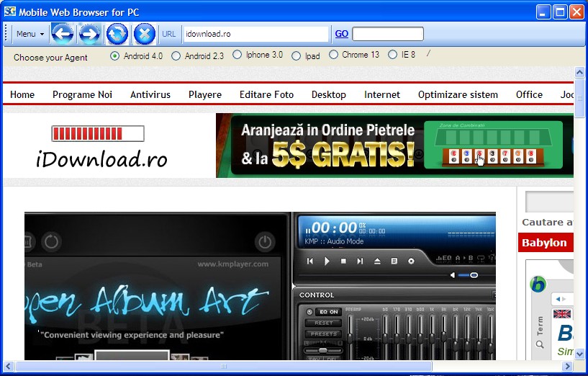Image resolution: width=588 pixels, height=376 pixels.
Task: Click the eject icon in KMPlayer image
Action: [377, 261]
